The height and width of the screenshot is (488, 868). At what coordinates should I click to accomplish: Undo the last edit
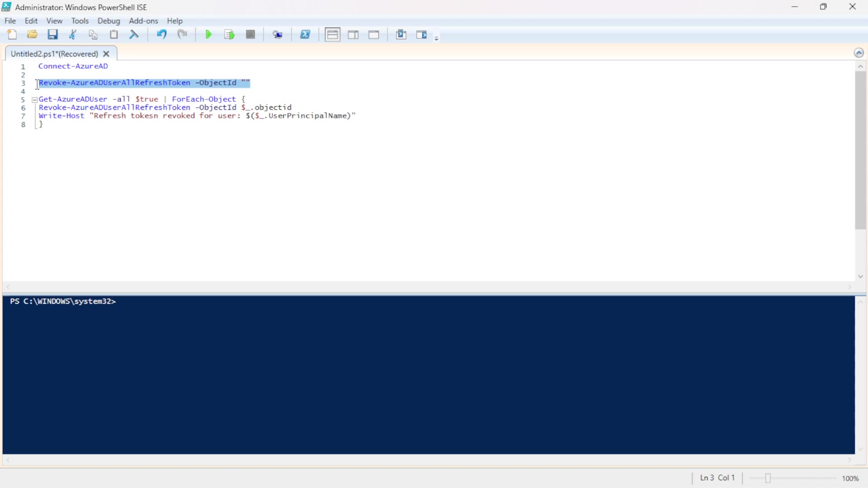[161, 34]
